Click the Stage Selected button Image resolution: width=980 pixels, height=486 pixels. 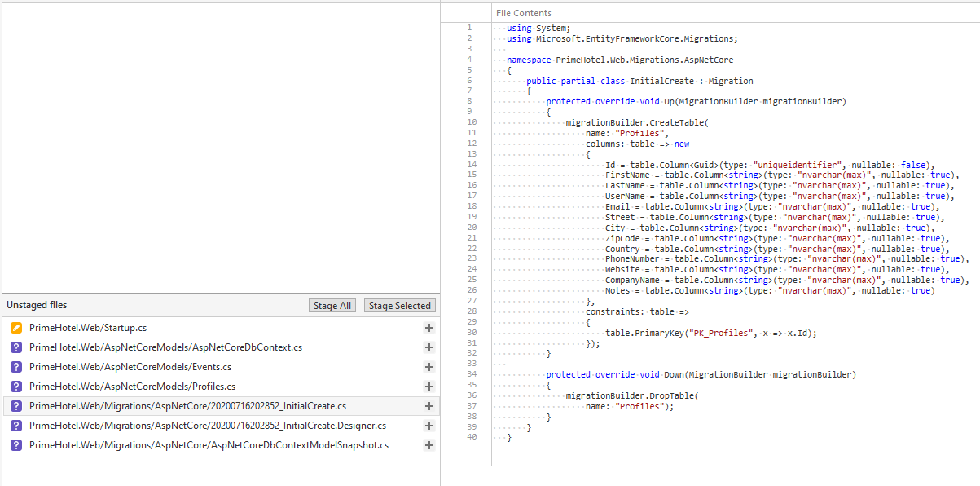(399, 306)
